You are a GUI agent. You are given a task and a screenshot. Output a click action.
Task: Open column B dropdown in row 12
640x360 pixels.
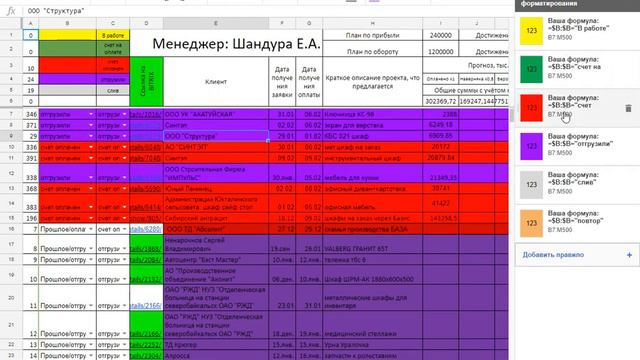91,178
